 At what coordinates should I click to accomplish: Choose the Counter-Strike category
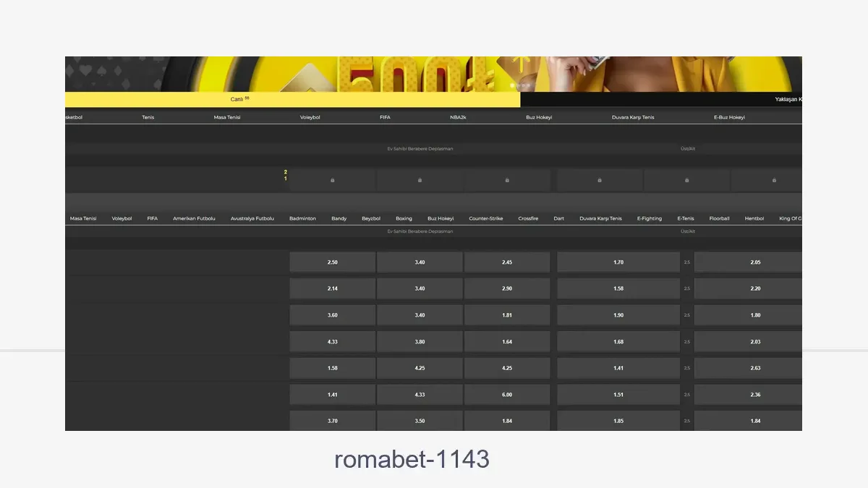(485, 218)
